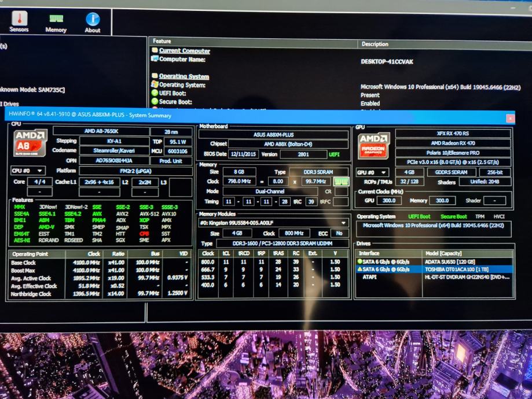532x399 pixels.
Task: Click the FM2r2 (uPGA) platform field
Action: click(135, 171)
